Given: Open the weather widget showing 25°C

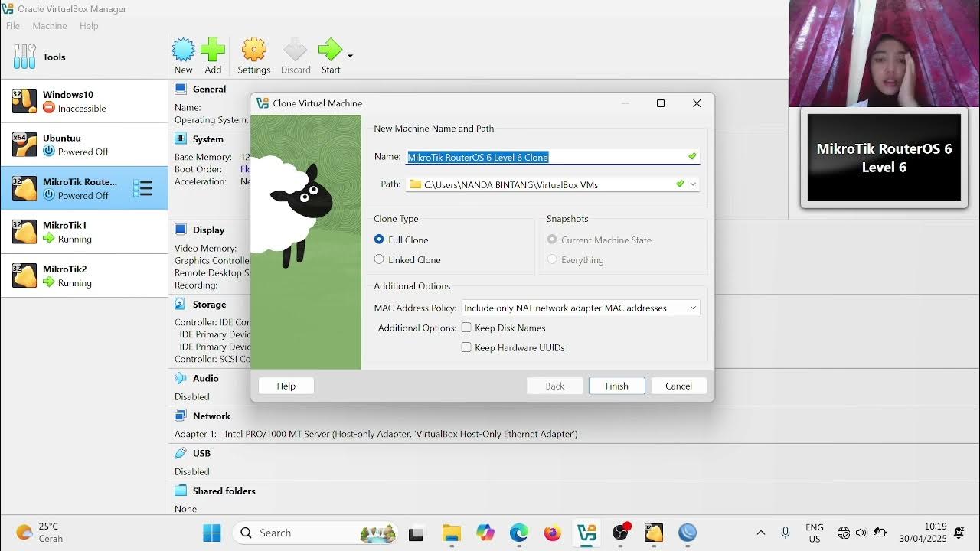Looking at the screenshot, I should [x=40, y=533].
